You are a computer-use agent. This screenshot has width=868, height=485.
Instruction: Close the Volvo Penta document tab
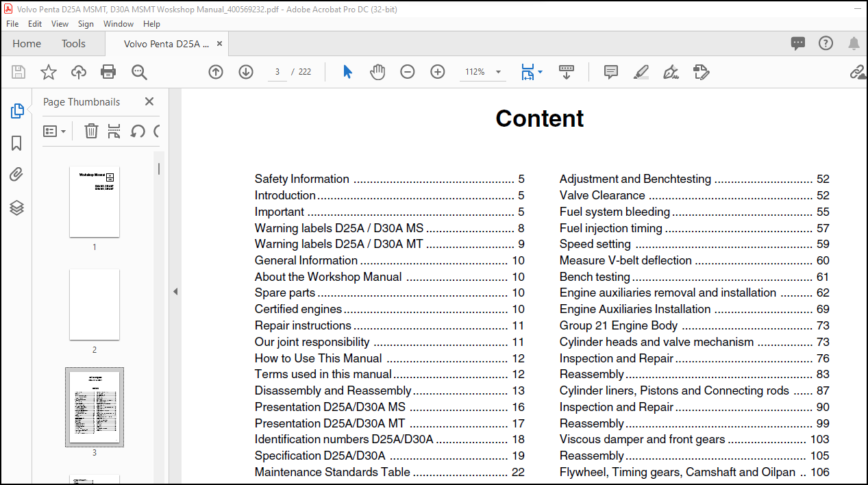click(x=219, y=44)
